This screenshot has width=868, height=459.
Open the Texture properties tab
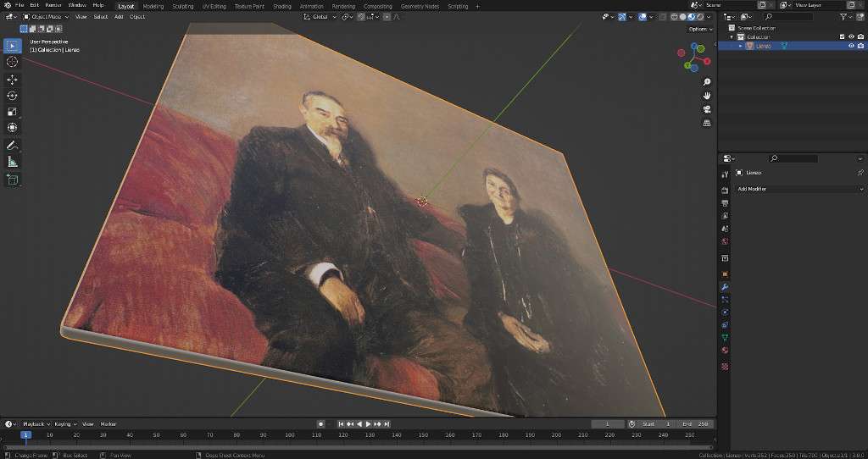(725, 366)
